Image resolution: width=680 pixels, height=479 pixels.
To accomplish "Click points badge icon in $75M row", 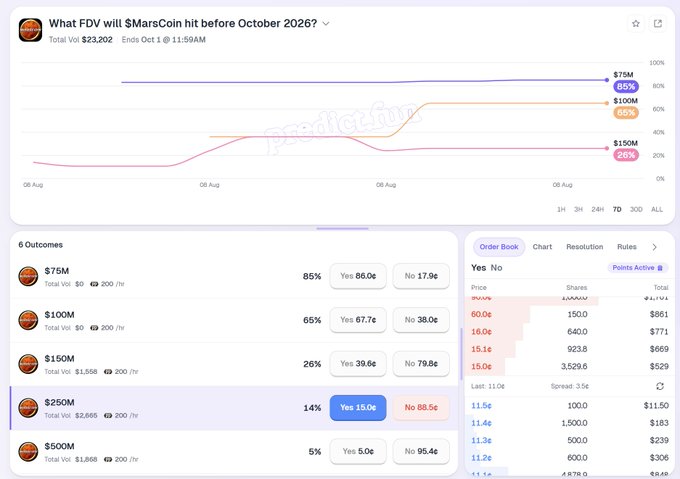I will pyautogui.click(x=94, y=284).
